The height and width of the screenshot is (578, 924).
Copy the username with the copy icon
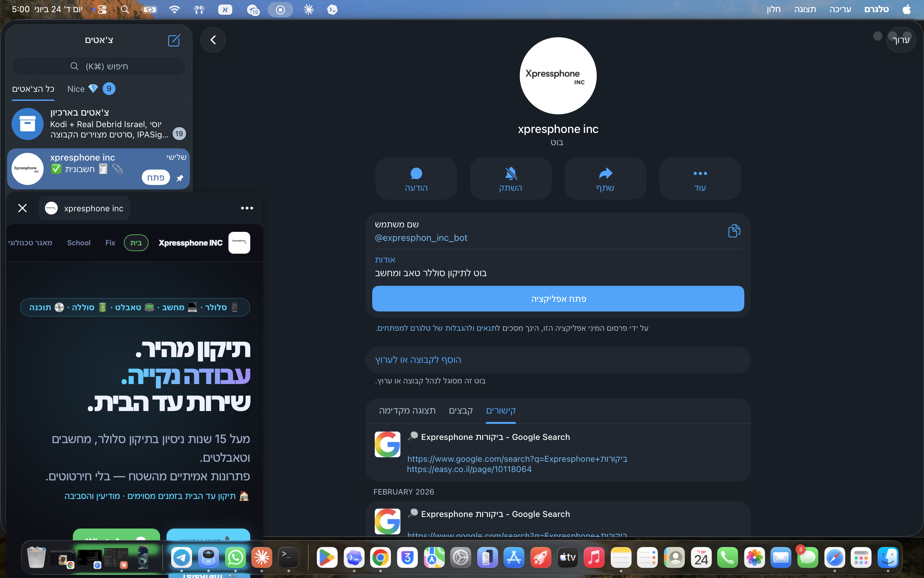[x=734, y=231]
